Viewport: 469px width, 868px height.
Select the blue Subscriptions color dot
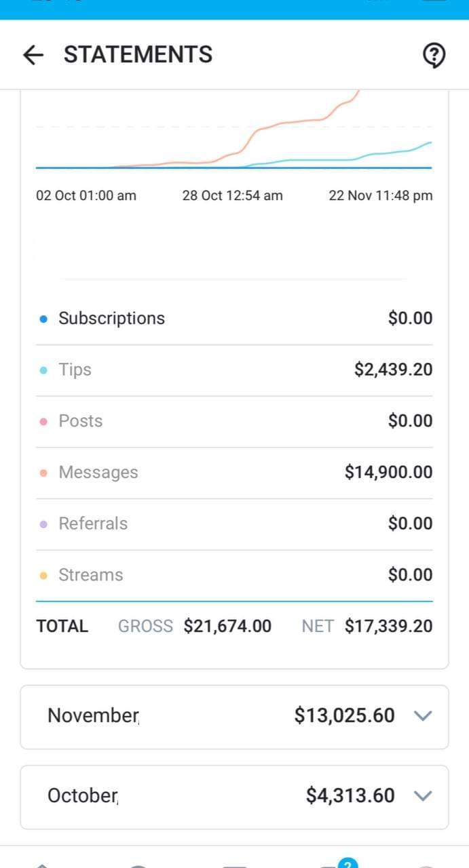tap(43, 319)
